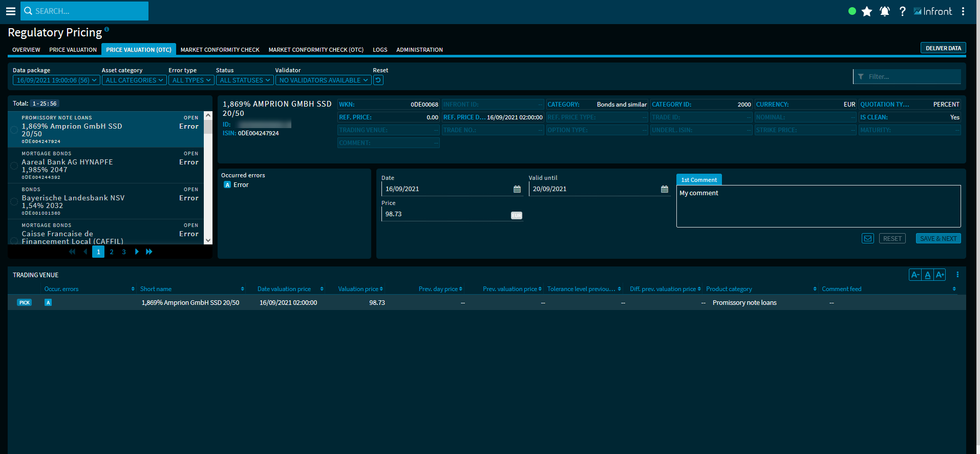The image size is (980, 454).
Task: Click the RESET button in comment panel
Action: tap(892, 239)
